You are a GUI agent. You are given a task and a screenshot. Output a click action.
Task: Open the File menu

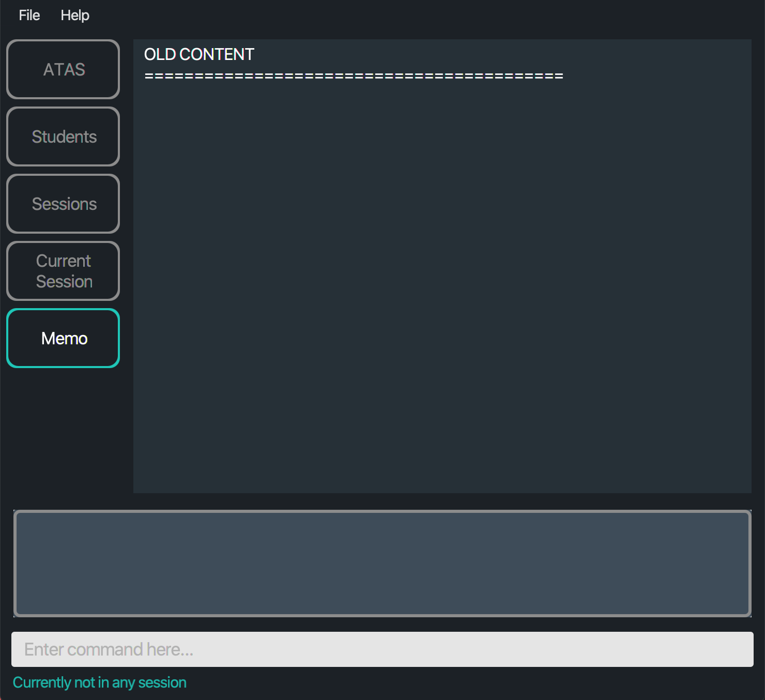pos(29,16)
